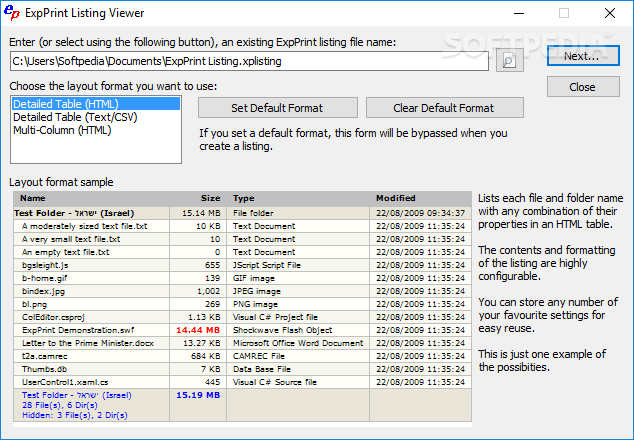Click 'CAMREC File' type cell

(x=259, y=356)
